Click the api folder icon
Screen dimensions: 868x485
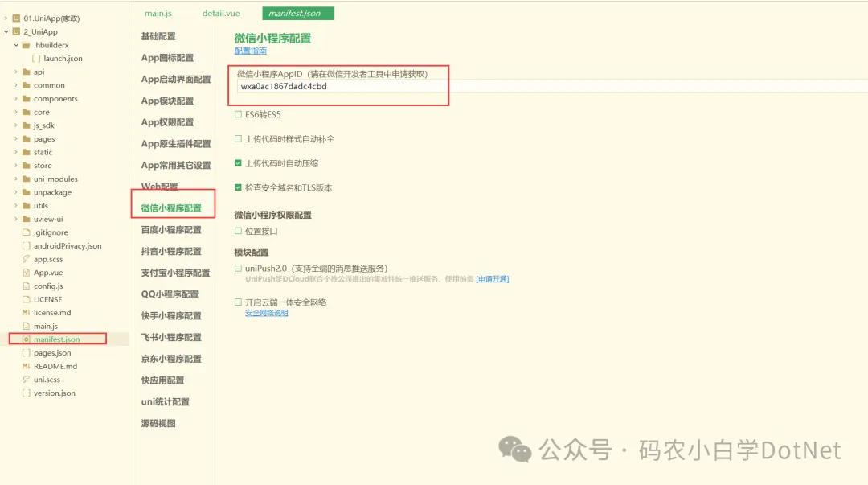(x=26, y=72)
